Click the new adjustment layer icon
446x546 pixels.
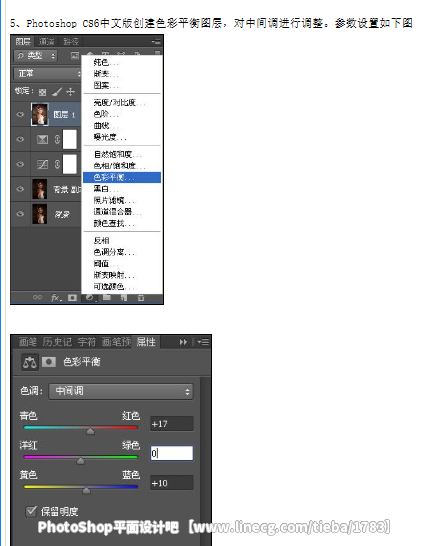click(89, 297)
